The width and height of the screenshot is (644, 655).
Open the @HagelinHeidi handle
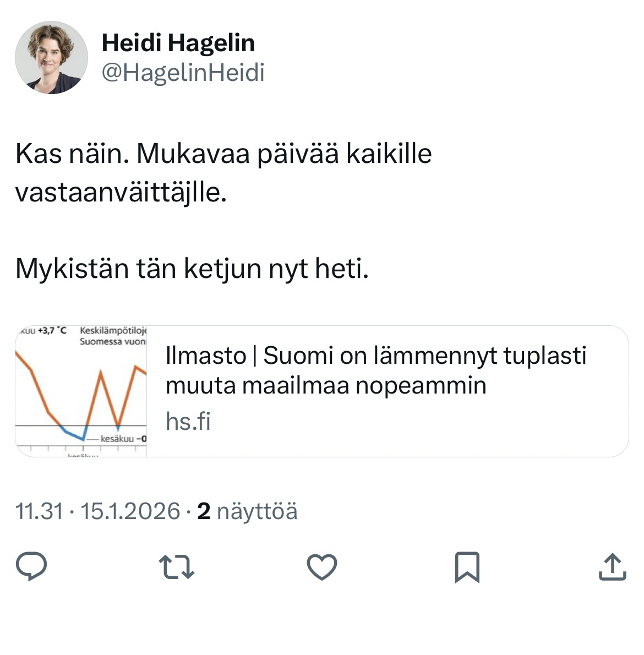[x=183, y=73]
